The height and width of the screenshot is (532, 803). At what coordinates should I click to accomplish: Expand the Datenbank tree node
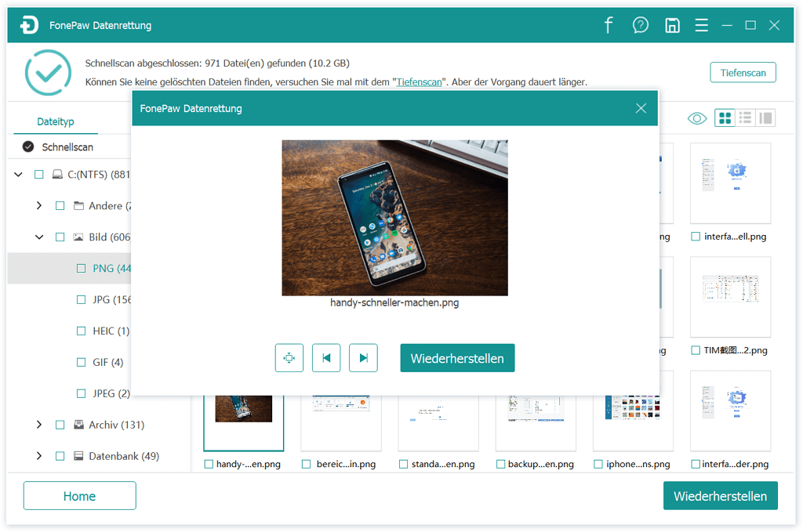click(39, 456)
